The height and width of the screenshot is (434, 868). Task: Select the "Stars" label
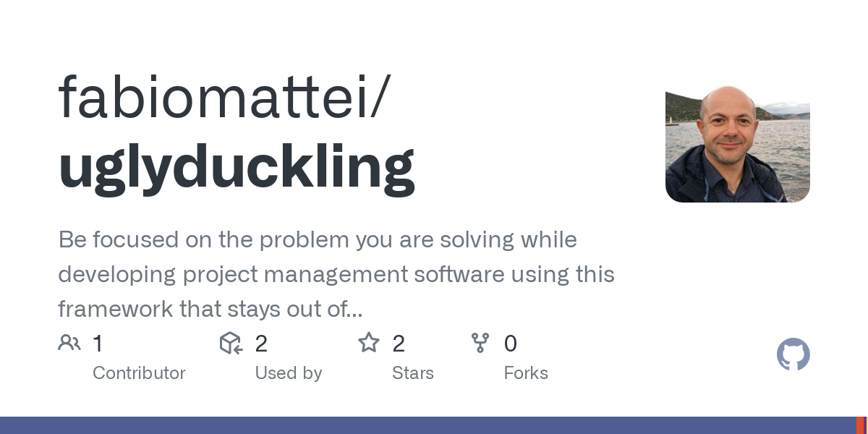412,373
